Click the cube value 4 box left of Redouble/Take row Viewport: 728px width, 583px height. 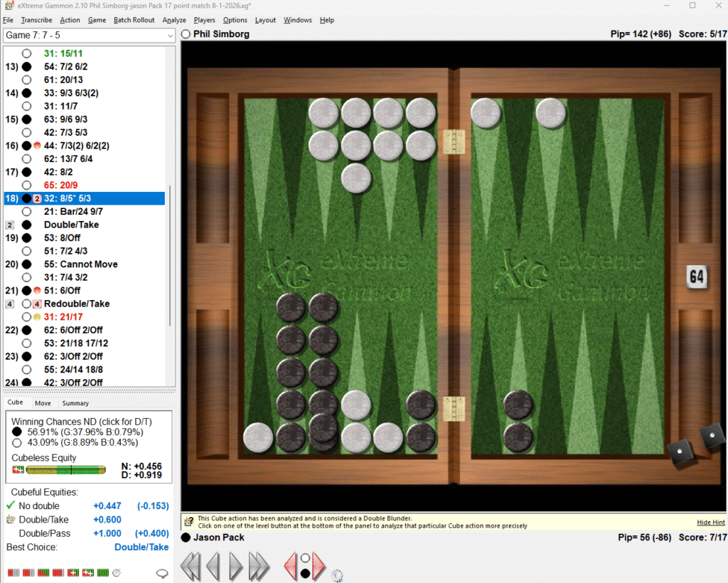[9, 304]
